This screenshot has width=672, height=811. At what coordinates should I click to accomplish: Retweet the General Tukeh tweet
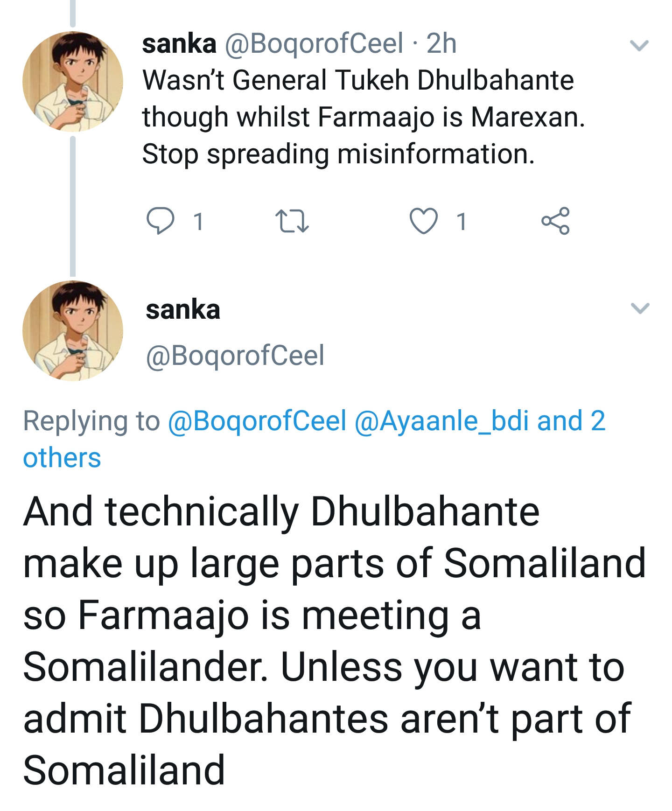point(292,221)
